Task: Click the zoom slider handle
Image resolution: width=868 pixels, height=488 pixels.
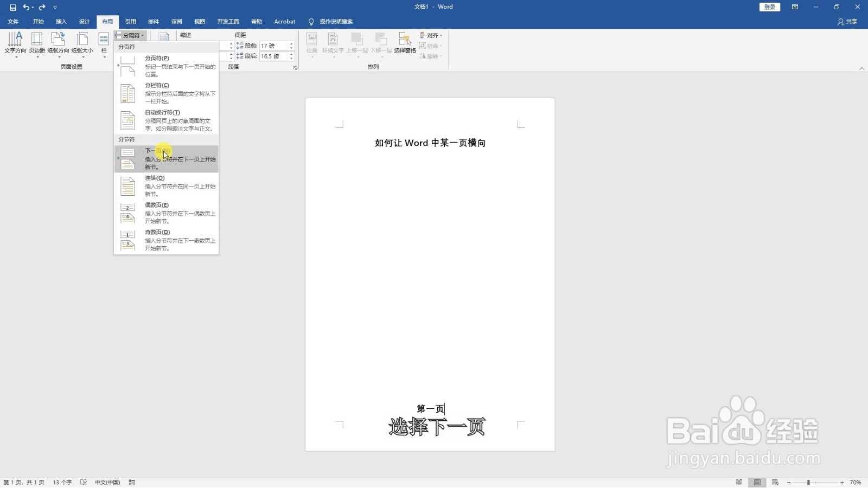Action: point(808,483)
